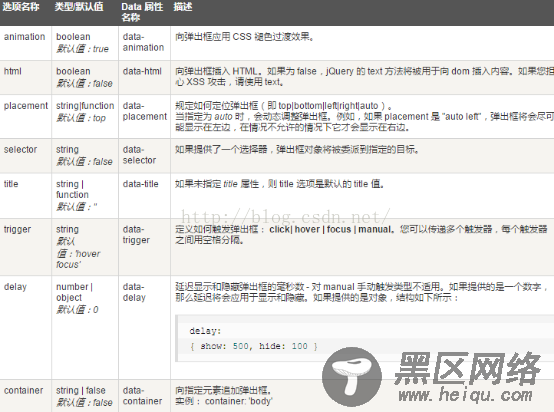Click the animation description about CSS transition
The image size is (554, 412).
click(244, 37)
